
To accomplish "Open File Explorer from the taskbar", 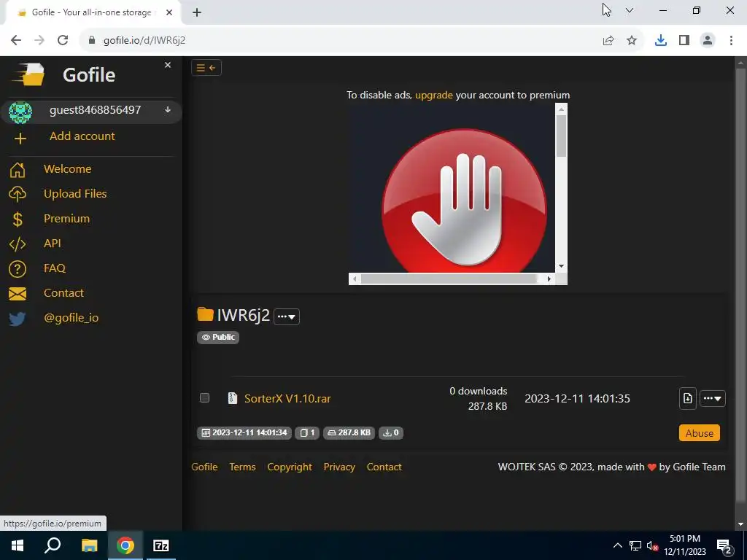I will pos(89,545).
